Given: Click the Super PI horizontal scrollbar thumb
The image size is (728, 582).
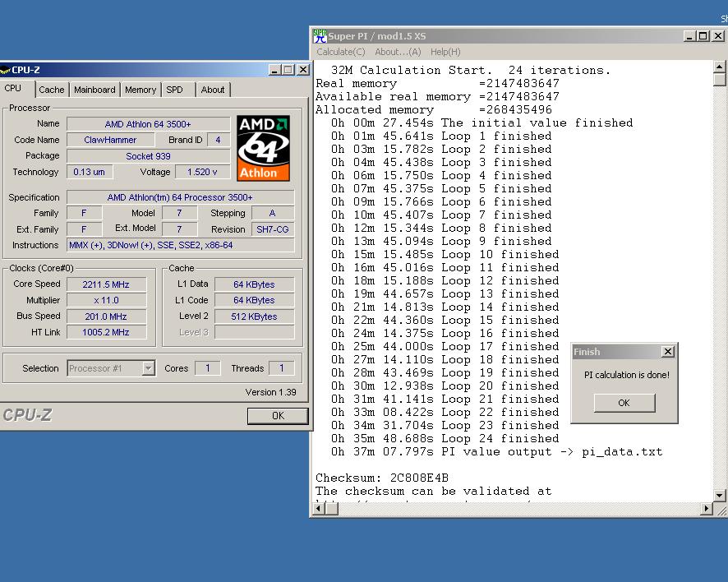Looking at the screenshot, I should [x=331, y=509].
